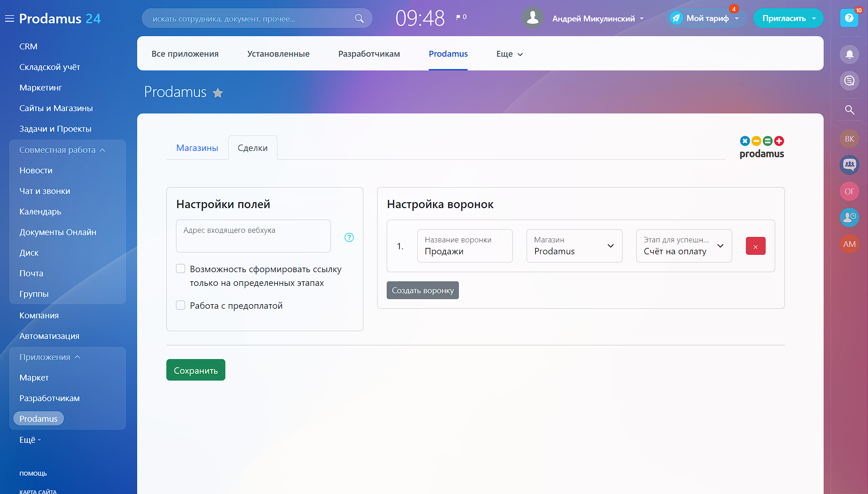Open the hamburger menu next to Prodamus 24

[x=9, y=19]
